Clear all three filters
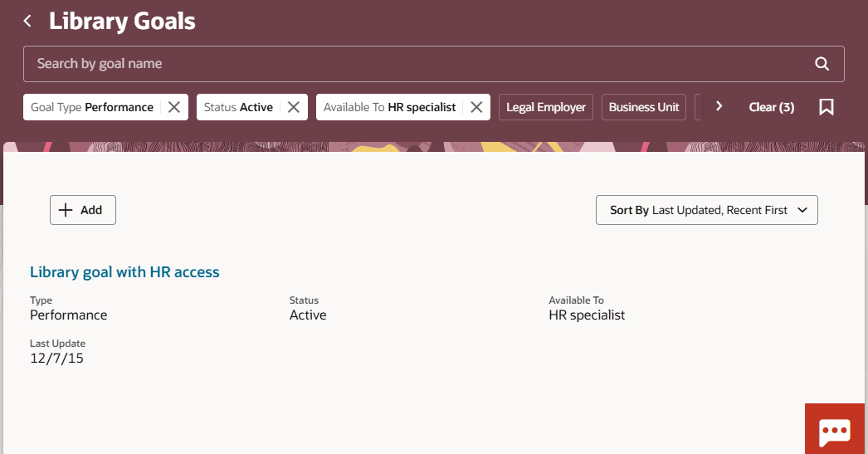The width and height of the screenshot is (868, 454). coord(771,107)
